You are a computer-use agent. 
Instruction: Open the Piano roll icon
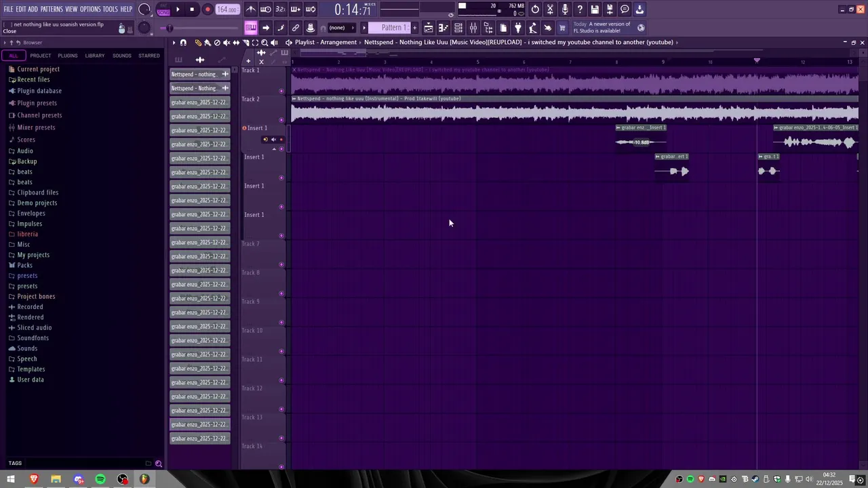coord(443,28)
